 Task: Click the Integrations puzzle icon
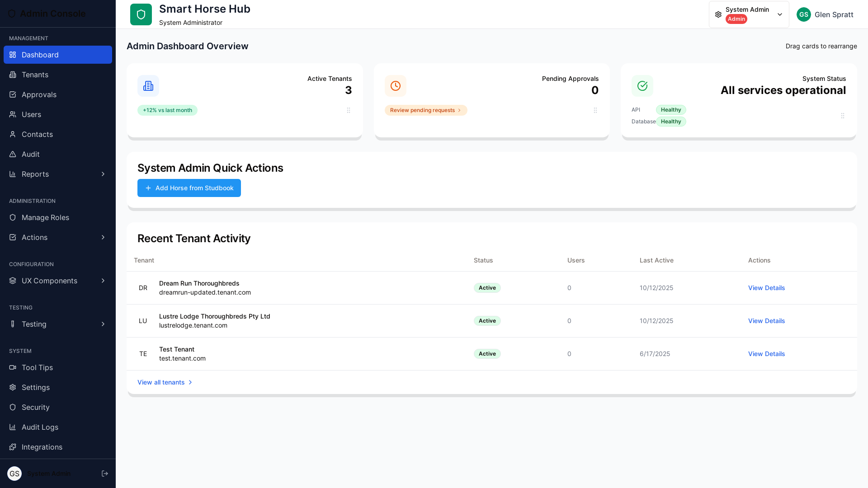point(13,447)
